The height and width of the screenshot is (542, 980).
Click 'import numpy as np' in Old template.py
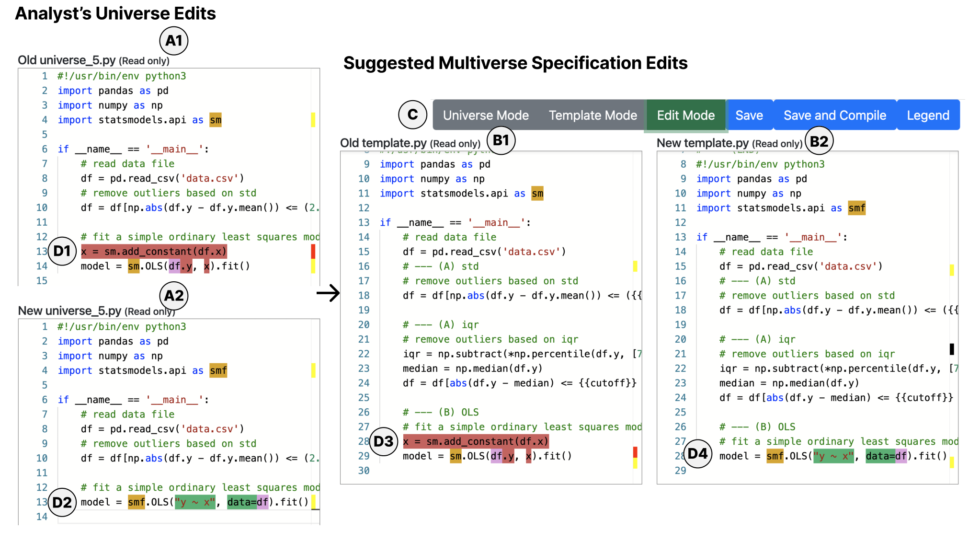pos(432,179)
